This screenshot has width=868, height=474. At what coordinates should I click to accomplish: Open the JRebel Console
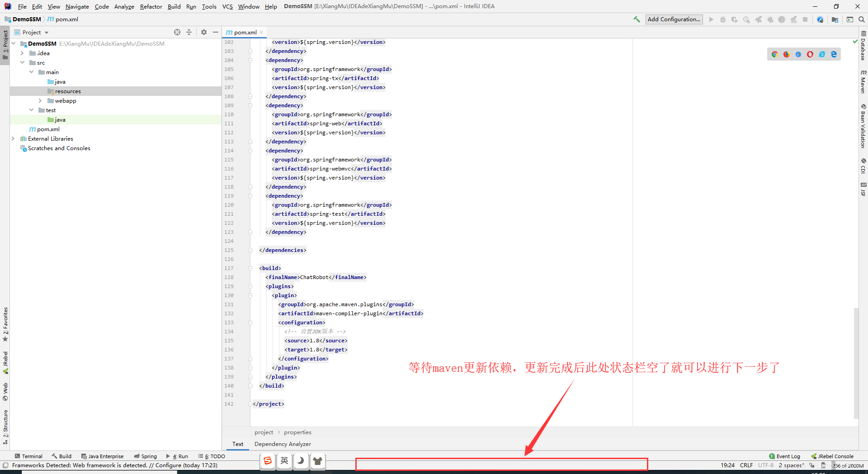coord(832,456)
